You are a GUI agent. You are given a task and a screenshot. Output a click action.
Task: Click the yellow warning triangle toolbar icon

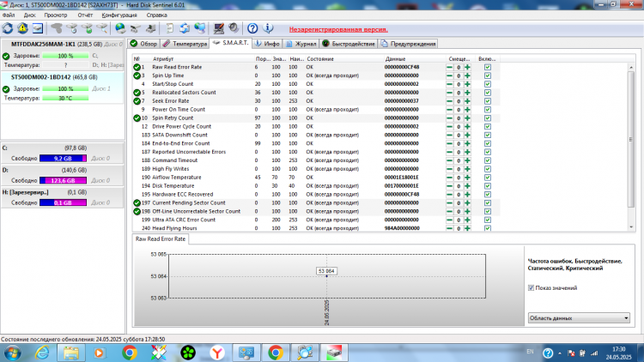tap(22, 28)
